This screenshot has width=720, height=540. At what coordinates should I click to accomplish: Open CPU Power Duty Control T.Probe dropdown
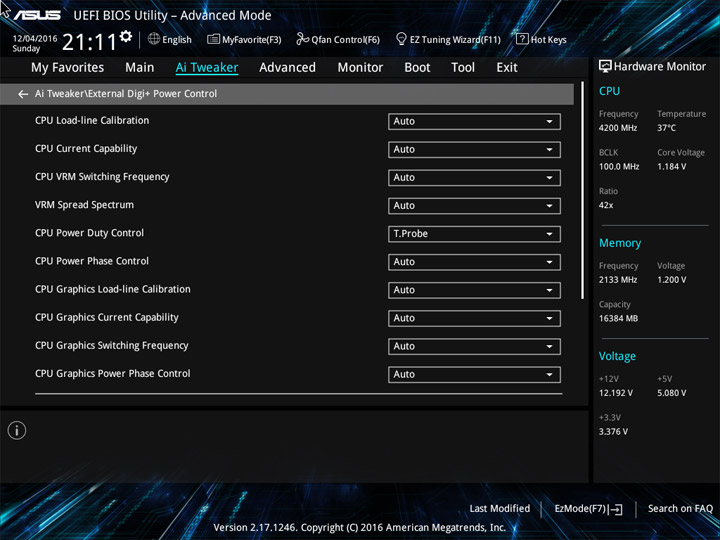pyautogui.click(x=474, y=234)
